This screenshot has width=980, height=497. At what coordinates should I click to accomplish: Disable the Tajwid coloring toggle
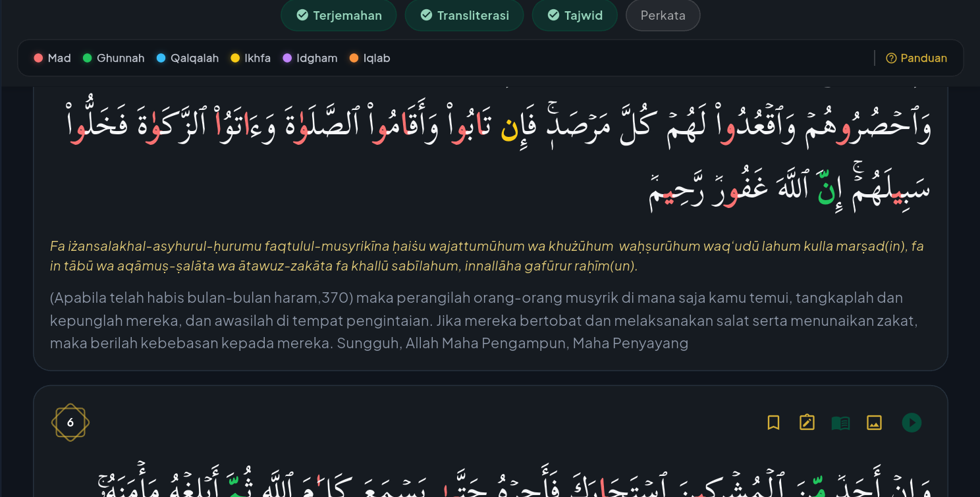(574, 15)
